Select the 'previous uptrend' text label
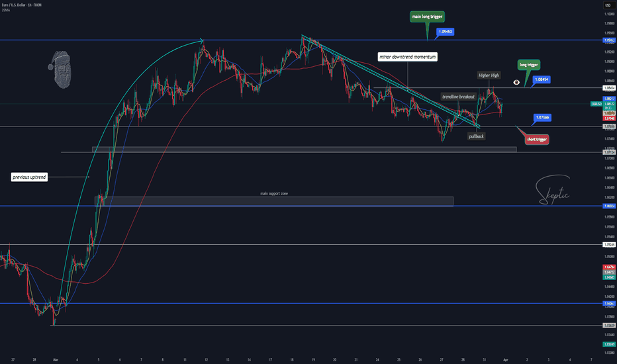The width and height of the screenshot is (617, 364). click(29, 177)
